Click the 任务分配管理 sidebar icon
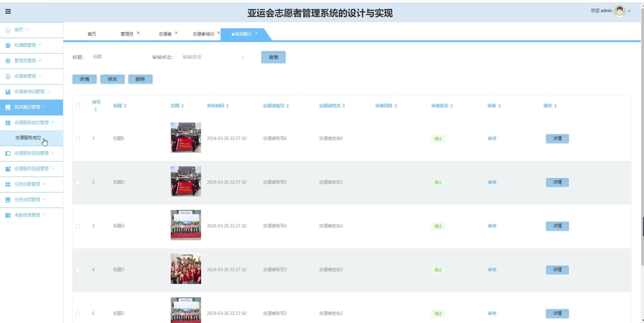Viewport: 644px width, 323px height. [x=8, y=184]
